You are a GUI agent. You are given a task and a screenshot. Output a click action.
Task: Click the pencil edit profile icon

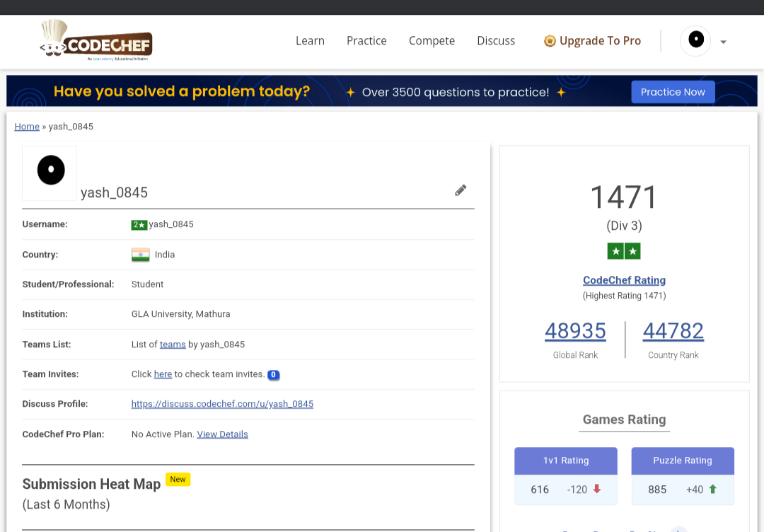[x=461, y=190]
